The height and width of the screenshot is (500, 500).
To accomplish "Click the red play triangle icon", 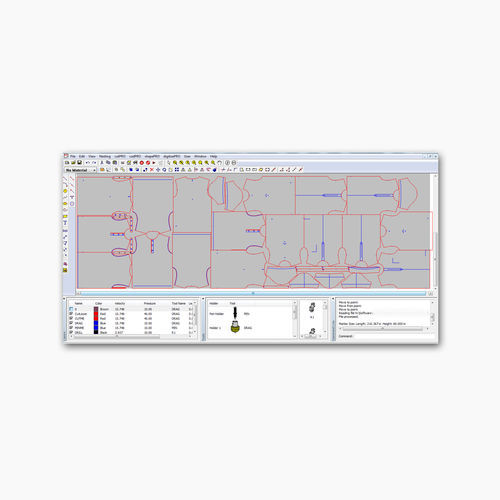I will [x=154, y=163].
